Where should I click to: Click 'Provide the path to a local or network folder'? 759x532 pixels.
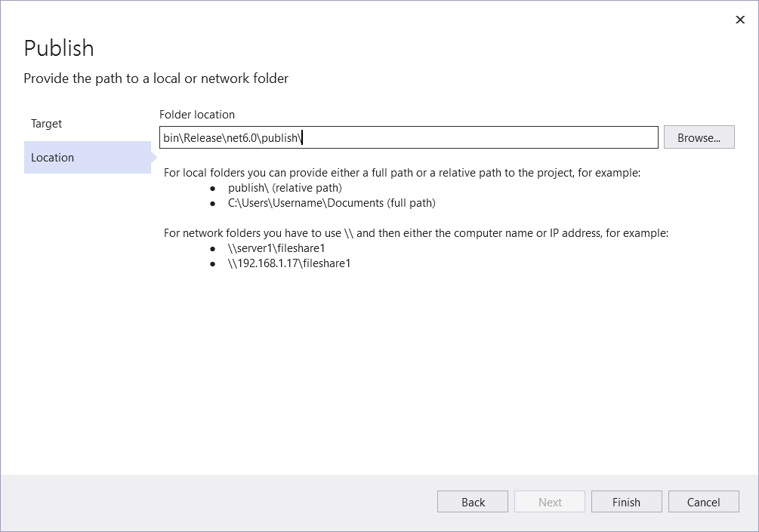pyautogui.click(x=156, y=78)
